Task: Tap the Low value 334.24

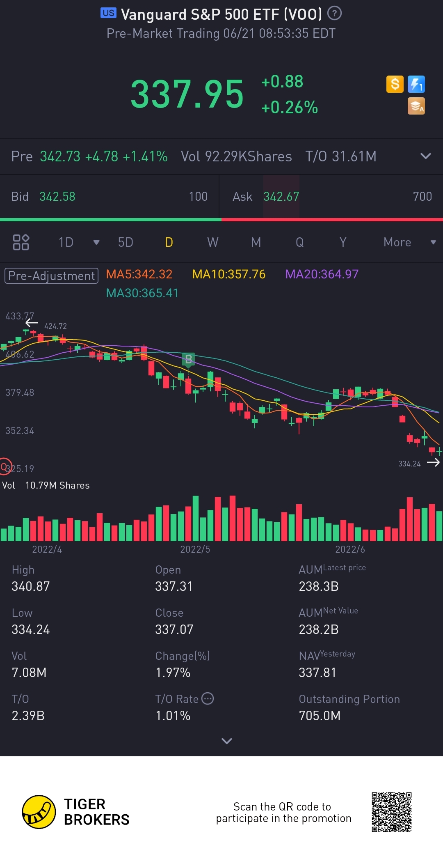Action: coord(31,629)
